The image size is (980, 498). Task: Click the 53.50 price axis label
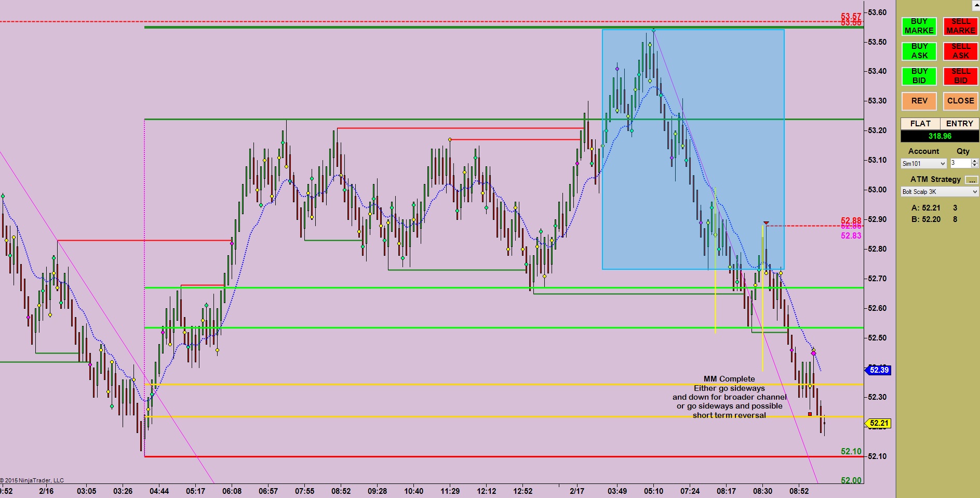click(877, 42)
